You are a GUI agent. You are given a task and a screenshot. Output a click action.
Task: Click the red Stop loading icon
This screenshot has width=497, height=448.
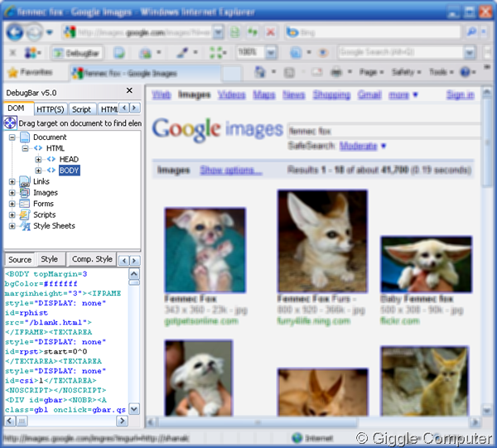click(270, 32)
